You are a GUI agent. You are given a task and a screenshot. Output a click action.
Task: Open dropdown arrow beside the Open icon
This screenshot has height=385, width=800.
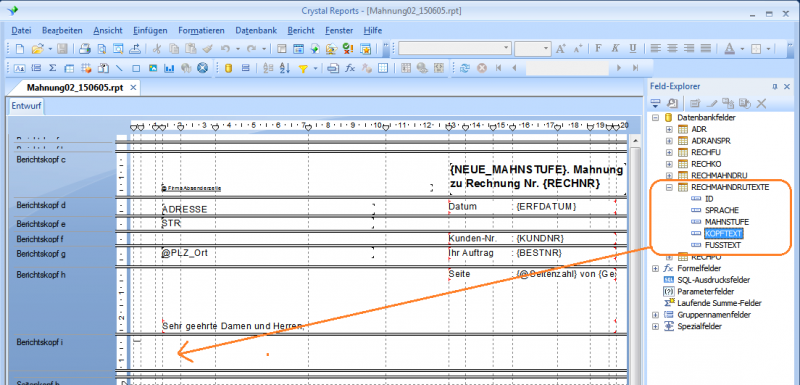pyautogui.click(x=50, y=49)
